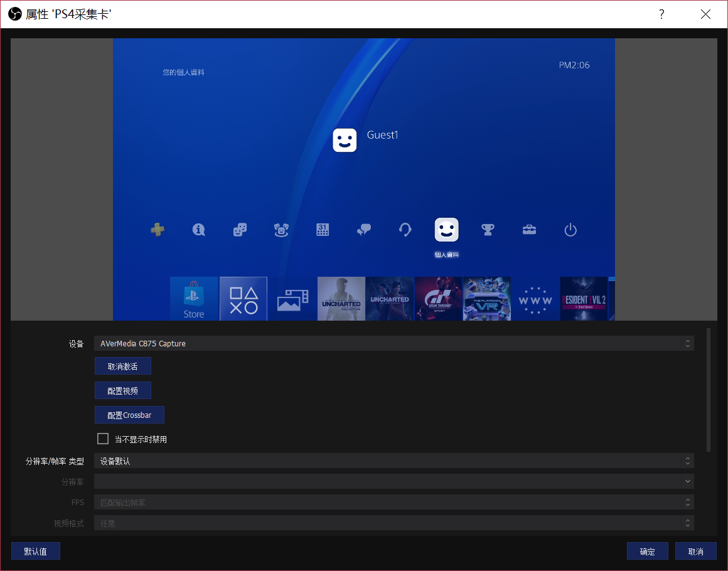Open the Friends icon in the PS4 preview
The height and width of the screenshot is (571, 728).
(240, 229)
